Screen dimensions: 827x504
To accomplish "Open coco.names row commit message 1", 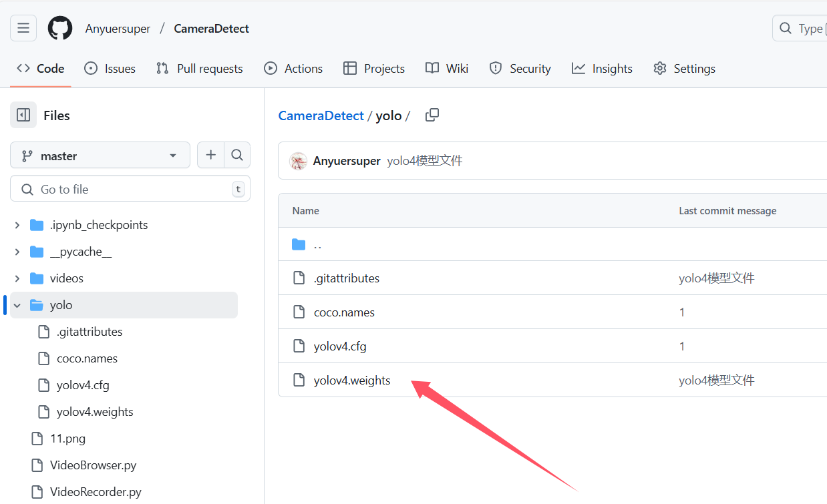I will click(682, 312).
